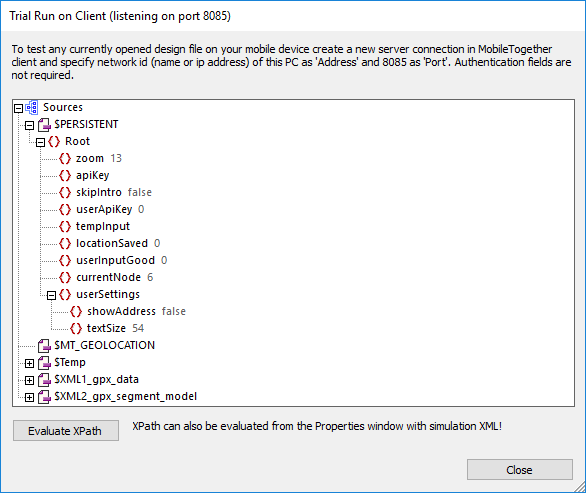Click the $XML2_gpx_segment_model source icon

point(44,397)
